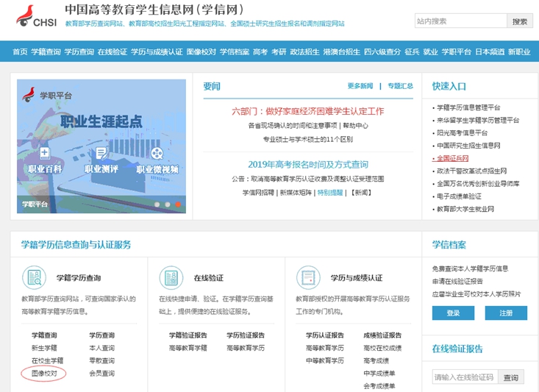Click the 学历与成绩认证 section icon
539x392 pixels.
(308, 277)
